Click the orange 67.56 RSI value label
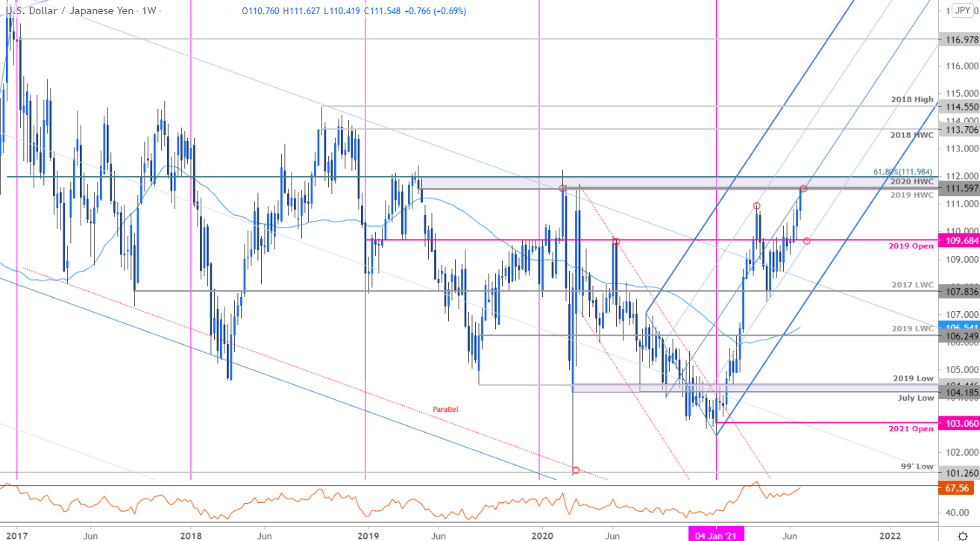Screen dimensions: 980x541 pyautogui.click(x=958, y=488)
